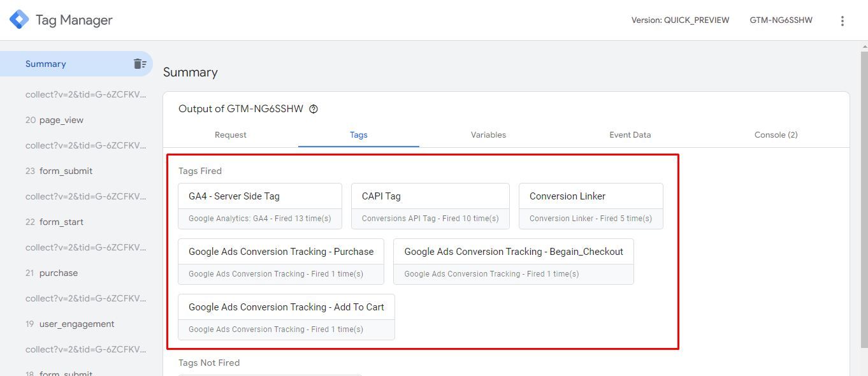Open the Console (2) tab
The image size is (868, 376).
pyautogui.click(x=776, y=134)
